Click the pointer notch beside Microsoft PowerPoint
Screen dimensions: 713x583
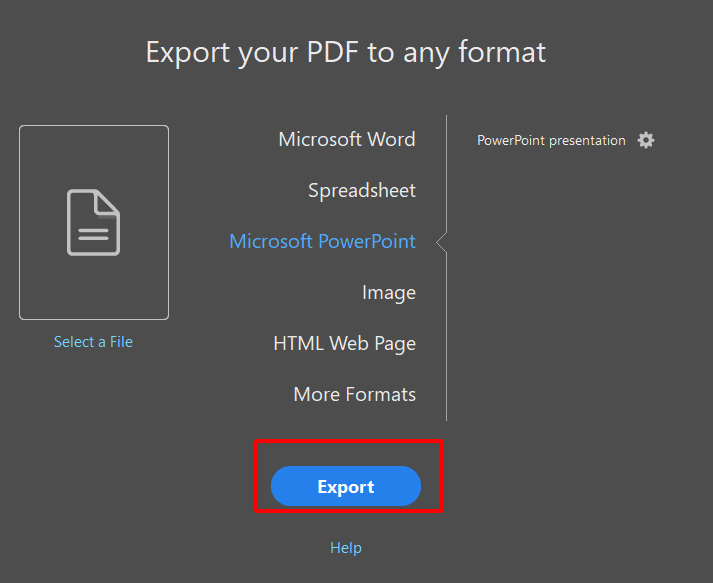442,242
